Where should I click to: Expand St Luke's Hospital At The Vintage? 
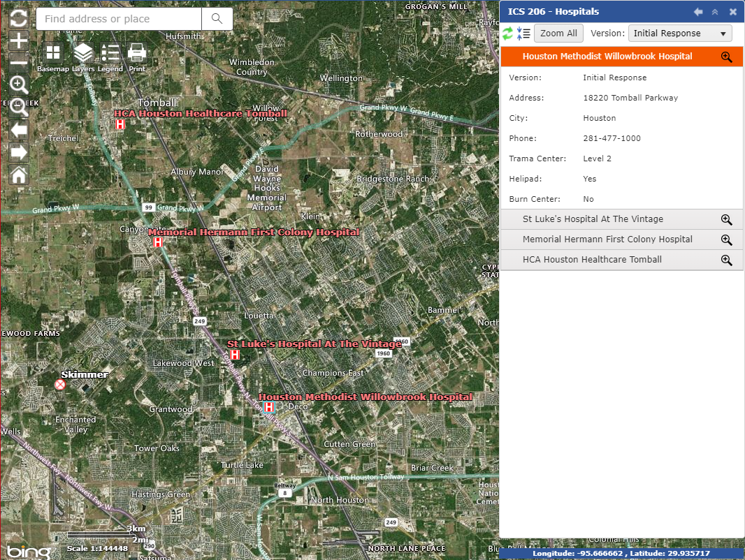(x=593, y=219)
